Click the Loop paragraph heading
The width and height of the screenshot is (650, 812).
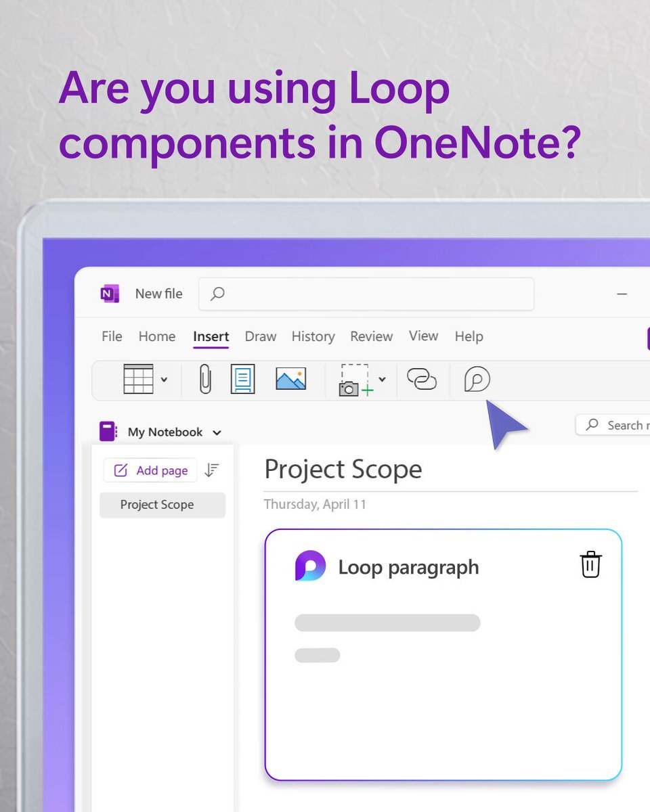(x=408, y=567)
